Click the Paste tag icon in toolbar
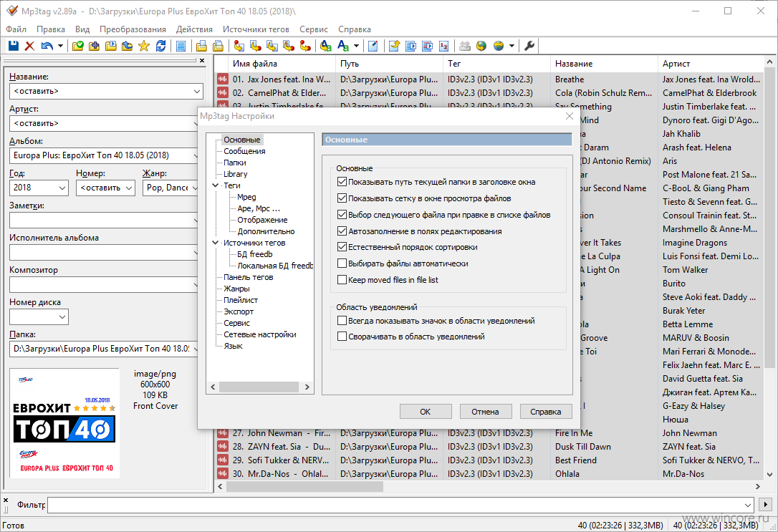The width and height of the screenshot is (778, 532). [x=218, y=46]
